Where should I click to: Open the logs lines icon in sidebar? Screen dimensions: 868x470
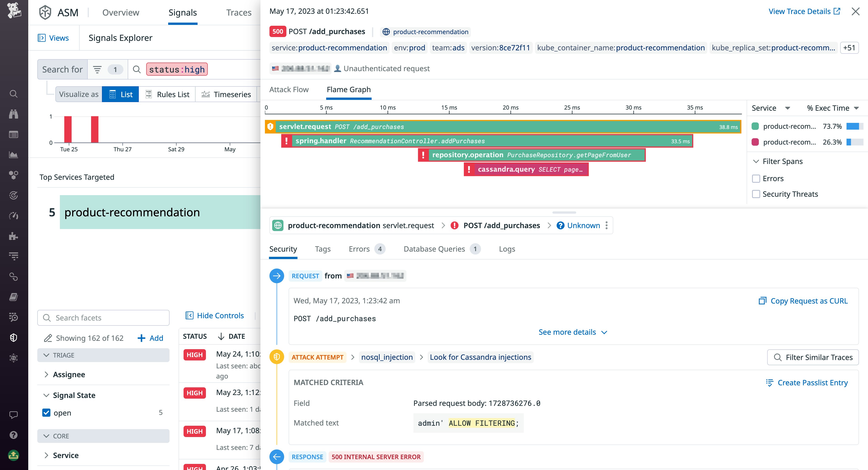[14, 256]
